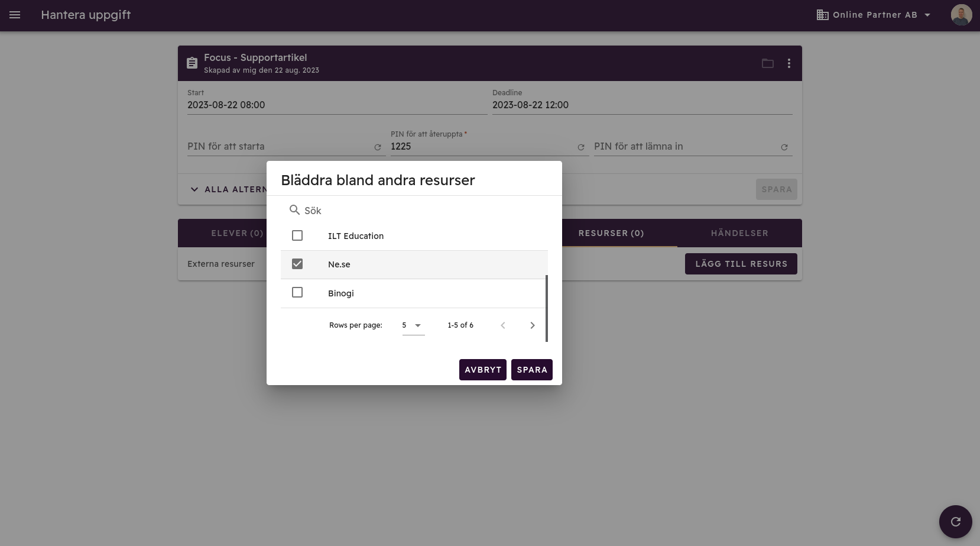Check the ILT Education checkbox
This screenshot has height=546, width=980.
coord(297,235)
